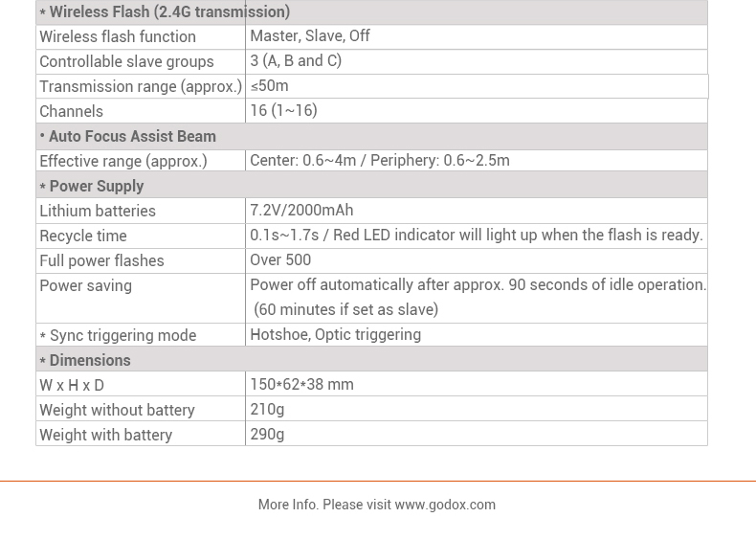756x540 pixels.
Task: Click the Wireless Flash section header
Action: [x=169, y=12]
